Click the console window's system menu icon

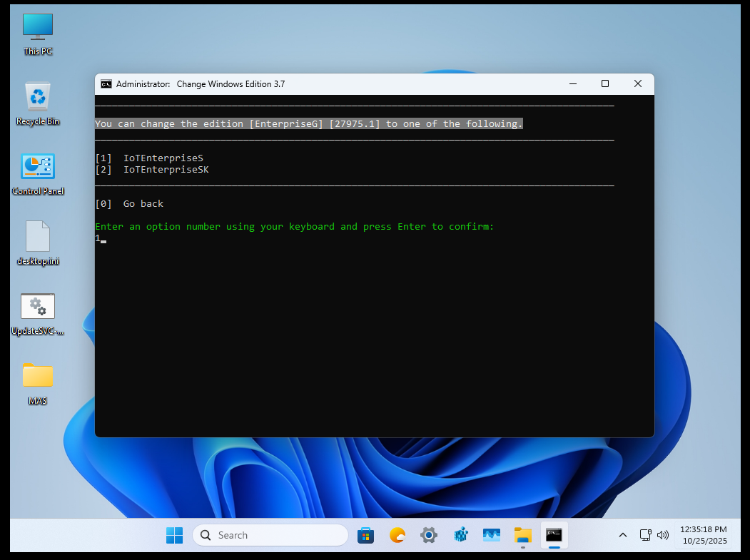coord(106,84)
